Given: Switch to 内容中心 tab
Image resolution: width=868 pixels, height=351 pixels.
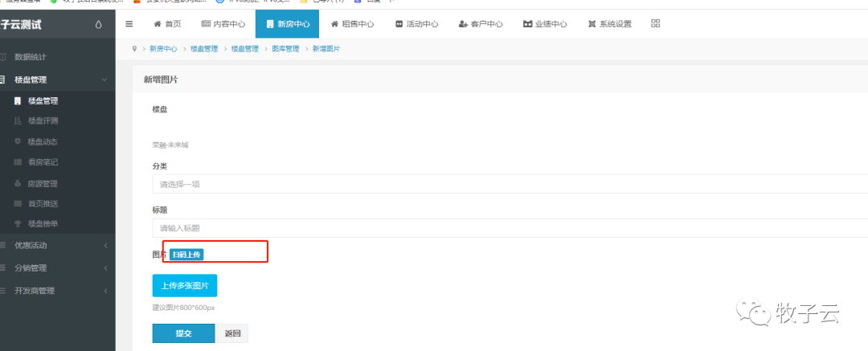Looking at the screenshot, I should [223, 24].
